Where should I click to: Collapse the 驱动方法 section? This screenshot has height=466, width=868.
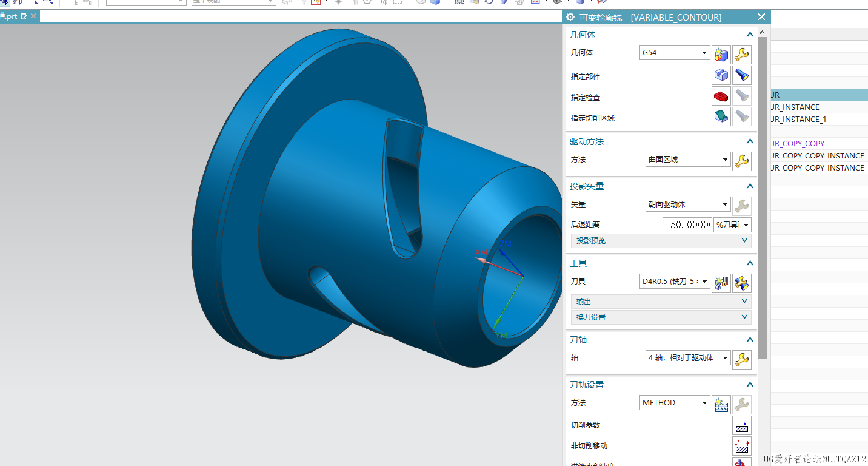tap(750, 141)
